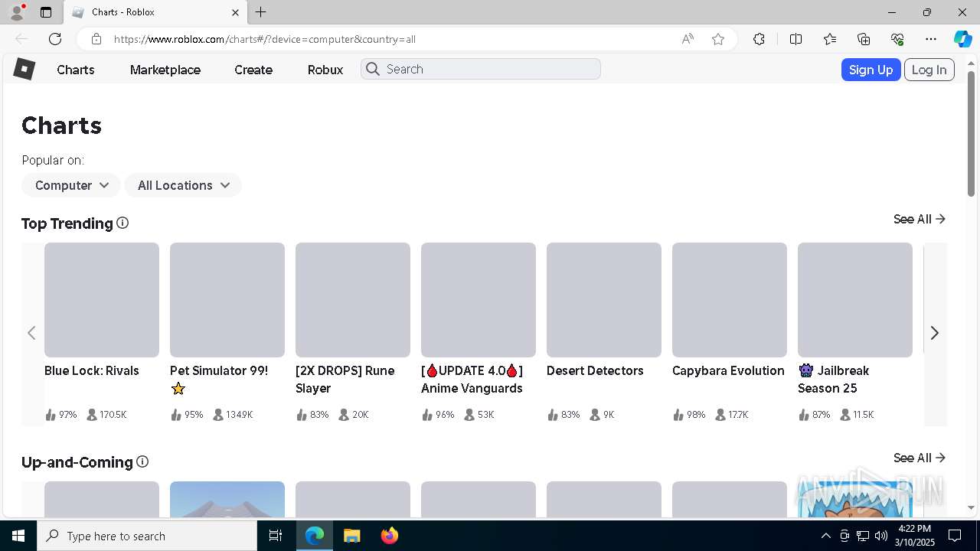Reload the page with refresh icon
The image size is (980, 551).
[x=55, y=39]
